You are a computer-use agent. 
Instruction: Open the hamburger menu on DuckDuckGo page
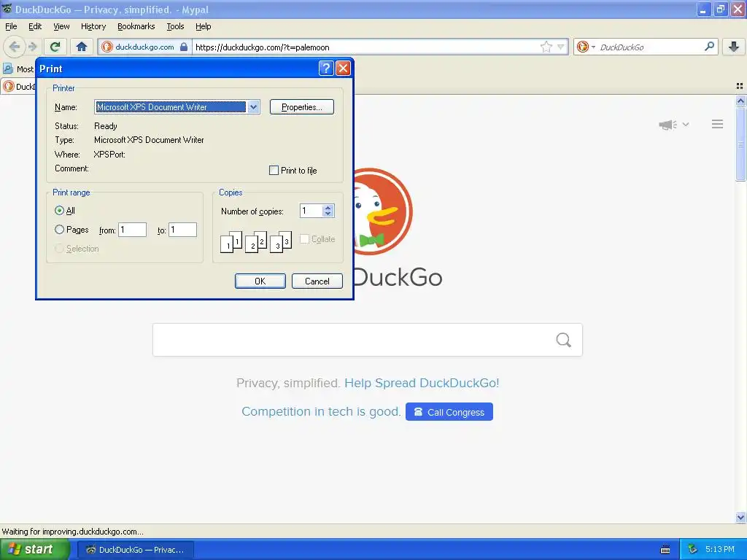[718, 124]
